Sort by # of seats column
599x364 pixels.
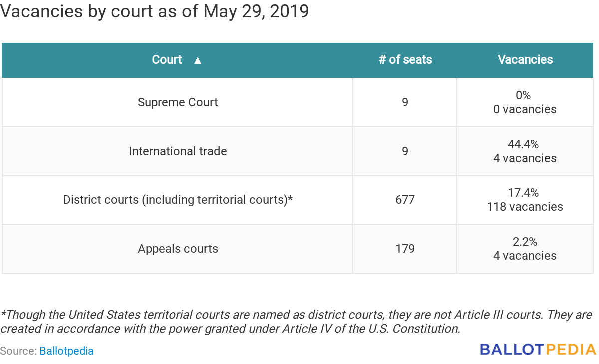405,60
